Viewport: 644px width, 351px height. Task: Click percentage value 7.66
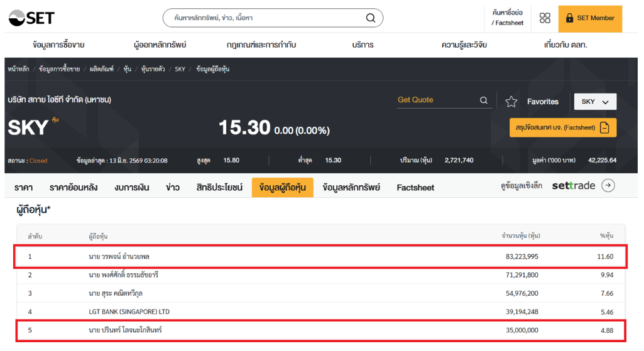coord(607,293)
